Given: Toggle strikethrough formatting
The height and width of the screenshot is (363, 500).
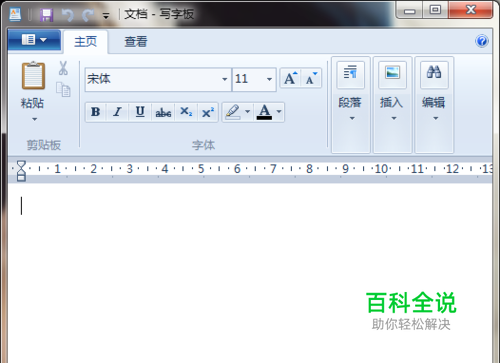Looking at the screenshot, I should click(163, 112).
